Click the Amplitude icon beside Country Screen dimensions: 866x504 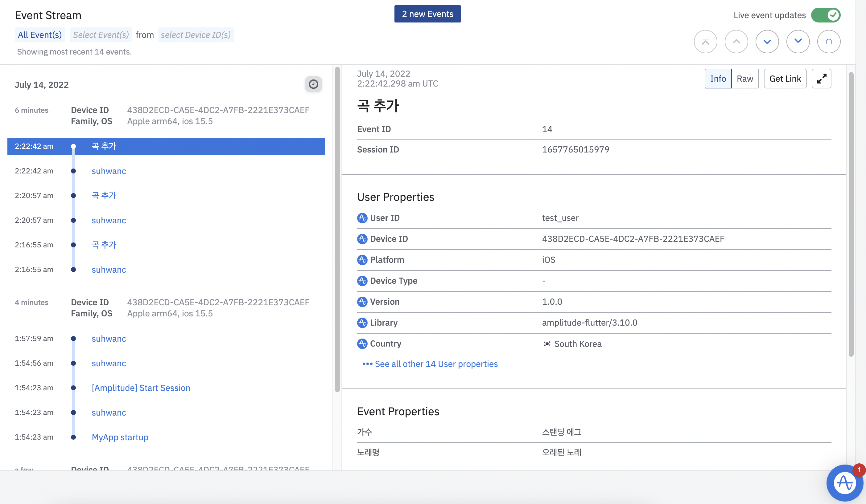[362, 344]
